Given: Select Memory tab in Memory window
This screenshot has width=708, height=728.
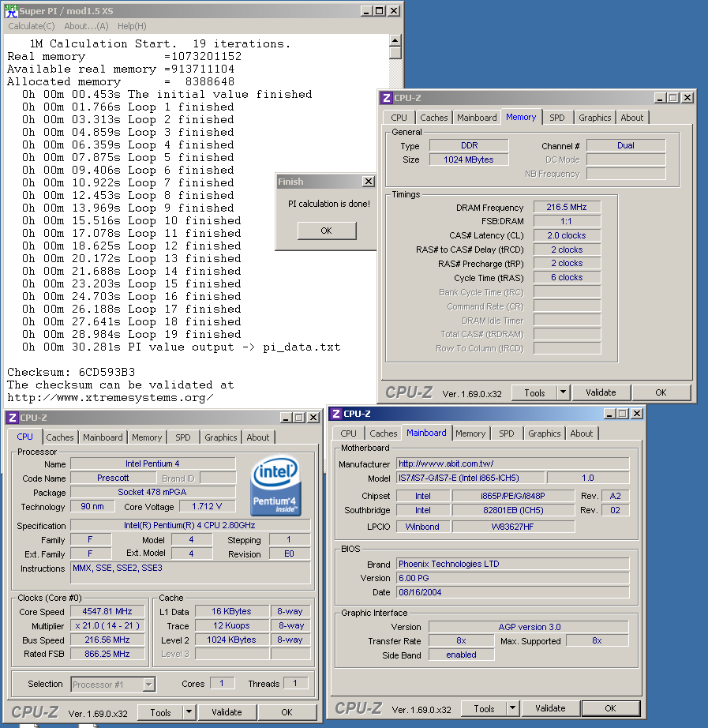Looking at the screenshot, I should coord(521,117).
